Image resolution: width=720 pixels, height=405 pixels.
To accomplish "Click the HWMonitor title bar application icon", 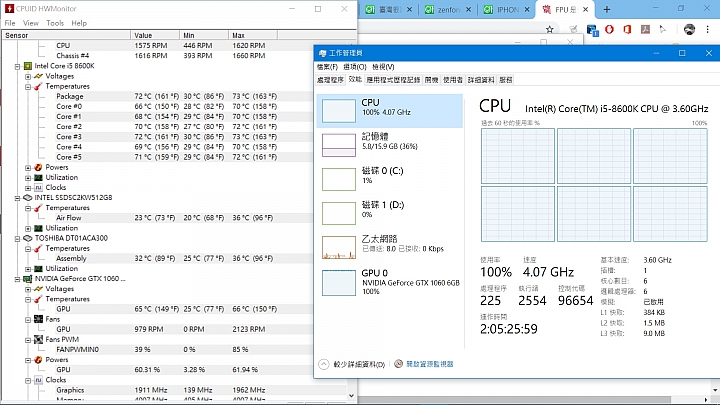I will click(9, 8).
